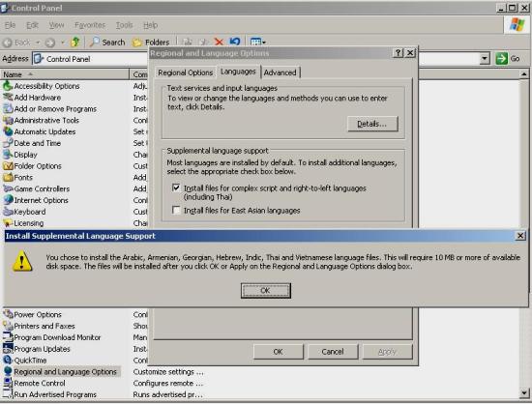
Task: Open the Licensing icon
Action: [x=8, y=223]
